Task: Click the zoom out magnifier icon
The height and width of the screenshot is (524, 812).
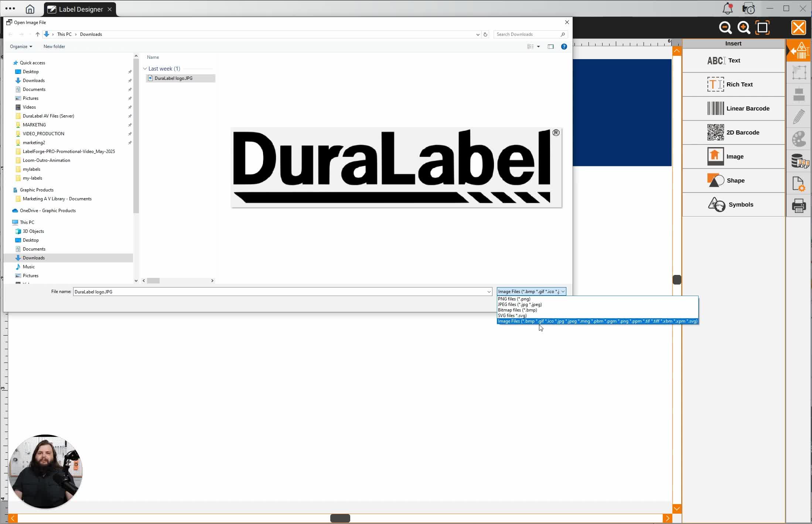Action: (x=725, y=28)
